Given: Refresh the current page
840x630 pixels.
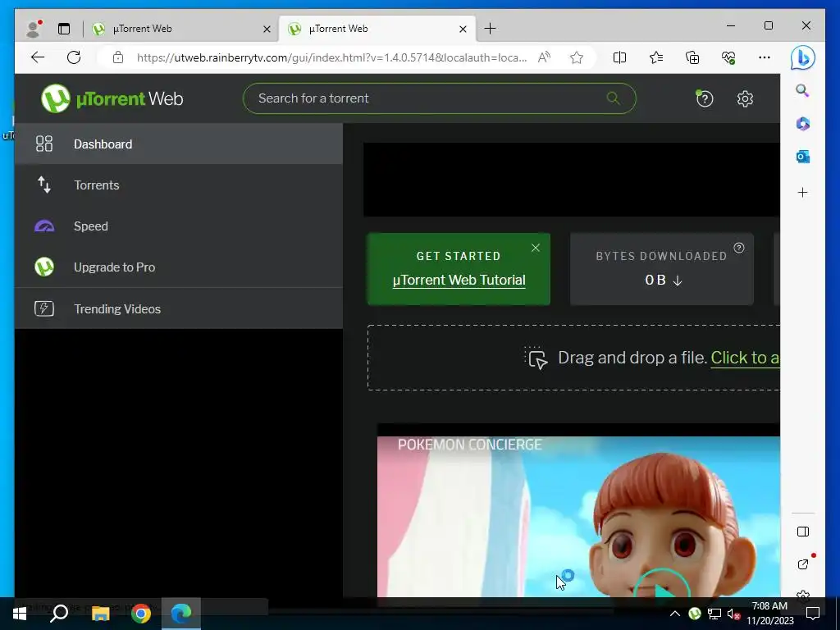Looking at the screenshot, I should [x=74, y=57].
